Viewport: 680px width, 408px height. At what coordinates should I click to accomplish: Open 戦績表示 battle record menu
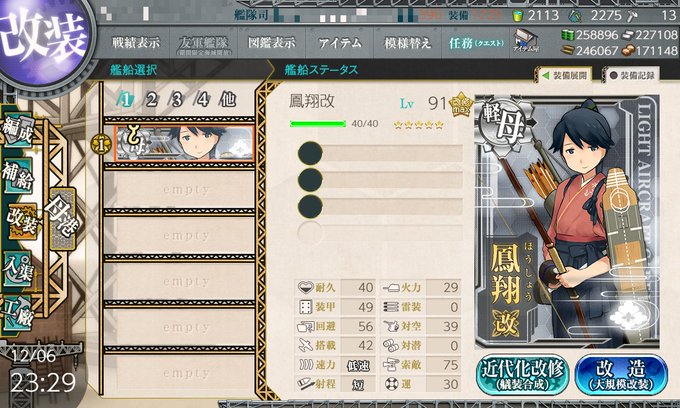click(136, 42)
